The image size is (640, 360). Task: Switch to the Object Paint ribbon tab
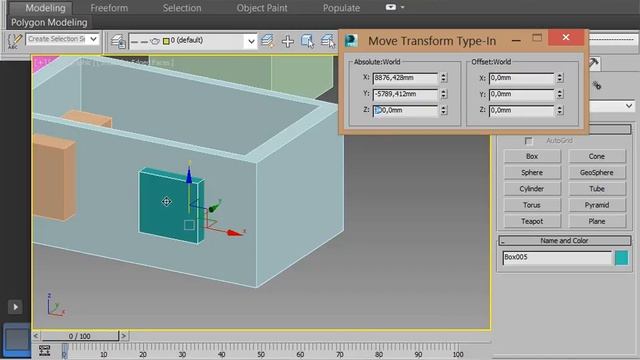point(262,8)
